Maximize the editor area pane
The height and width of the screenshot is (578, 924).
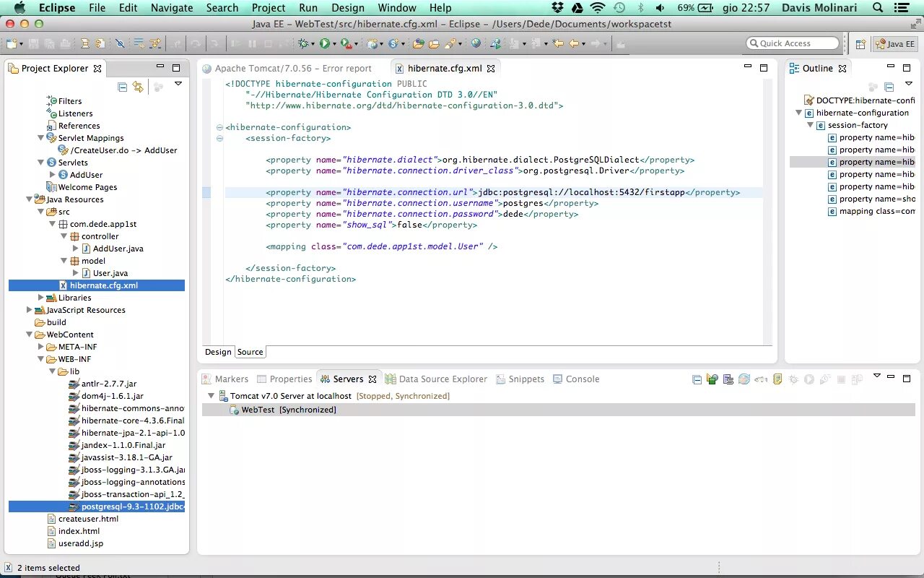pos(764,68)
